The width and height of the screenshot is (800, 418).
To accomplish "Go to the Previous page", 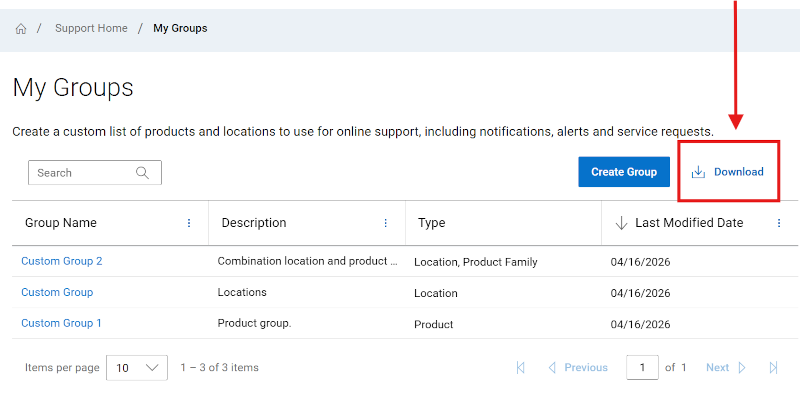I will pyautogui.click(x=578, y=368).
